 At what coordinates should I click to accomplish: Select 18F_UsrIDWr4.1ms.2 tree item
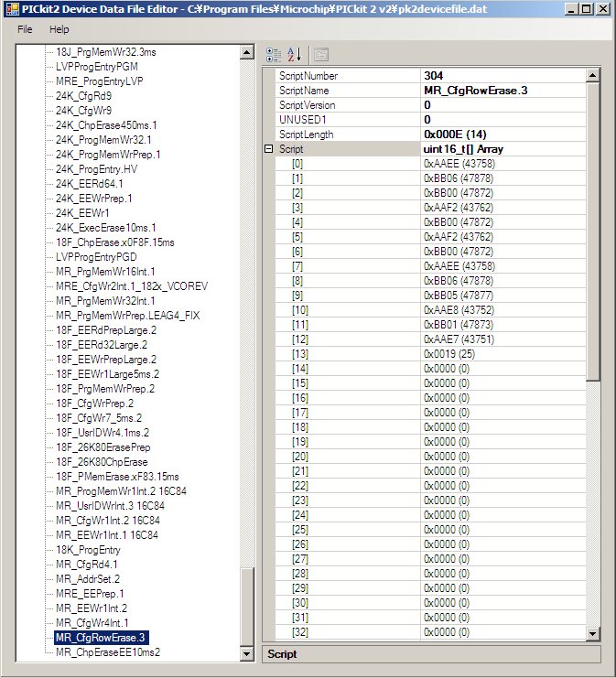coord(103,433)
